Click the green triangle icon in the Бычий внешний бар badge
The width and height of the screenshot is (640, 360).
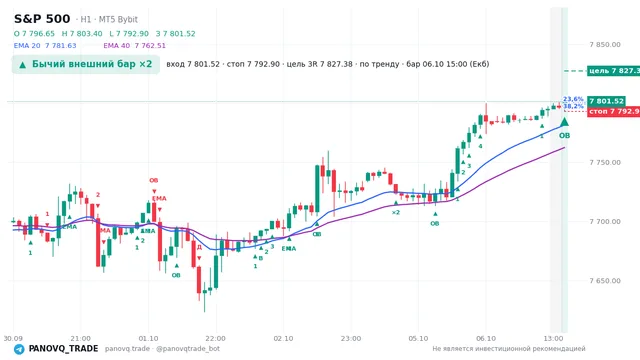coord(22,64)
